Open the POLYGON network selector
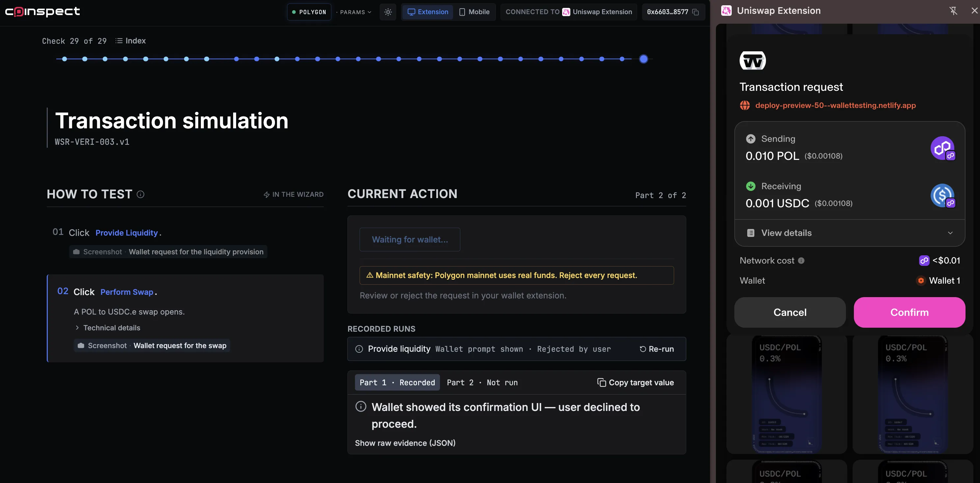This screenshot has height=483, width=980. pyautogui.click(x=309, y=12)
